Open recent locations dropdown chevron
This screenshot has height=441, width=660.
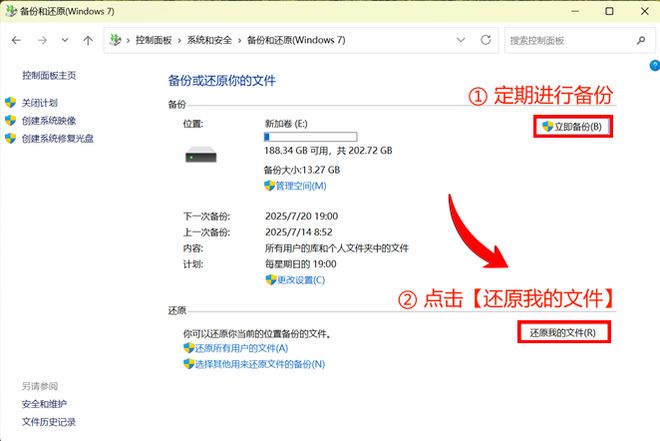tap(65, 40)
